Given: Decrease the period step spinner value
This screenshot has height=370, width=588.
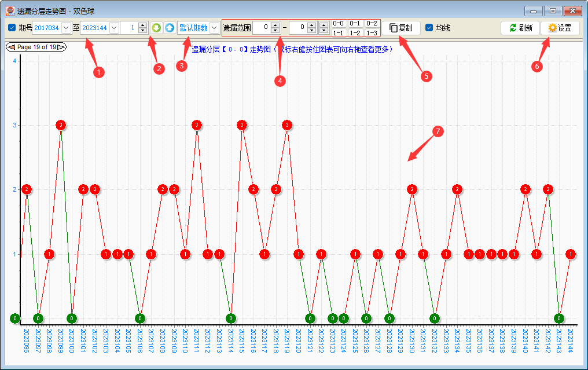Looking at the screenshot, I should (x=142, y=30).
